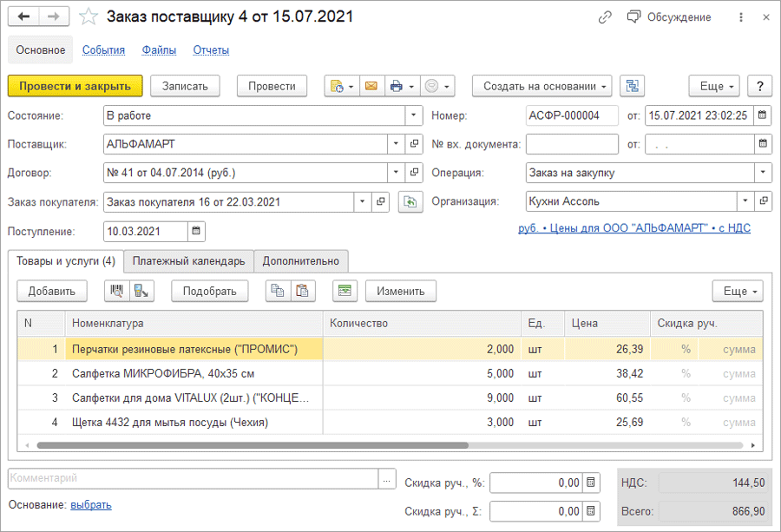Open calendar for the Поступление date

pyautogui.click(x=196, y=231)
